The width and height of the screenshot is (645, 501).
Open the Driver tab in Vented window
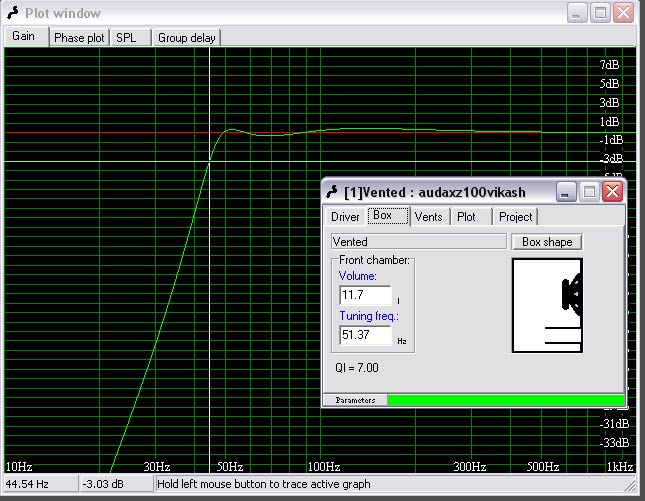[x=345, y=217]
